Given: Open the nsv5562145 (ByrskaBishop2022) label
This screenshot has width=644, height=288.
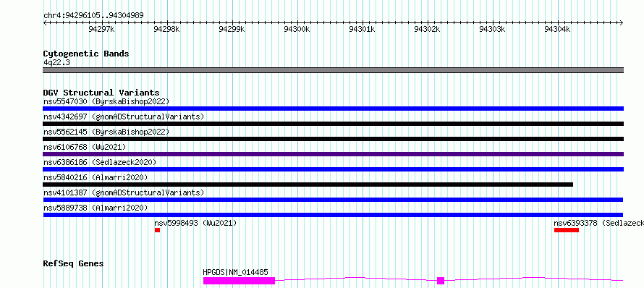Looking at the screenshot, I should coord(106,132).
